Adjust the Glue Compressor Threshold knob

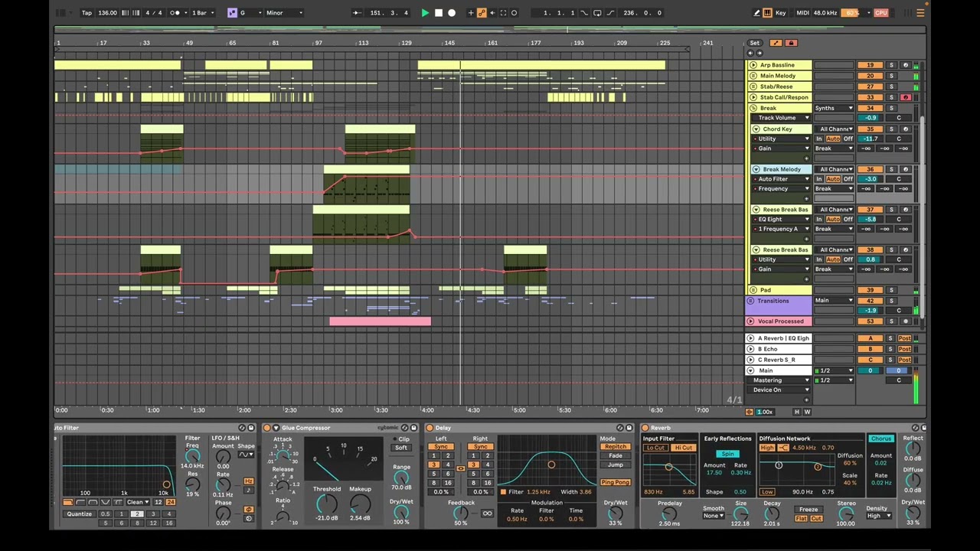click(x=327, y=504)
